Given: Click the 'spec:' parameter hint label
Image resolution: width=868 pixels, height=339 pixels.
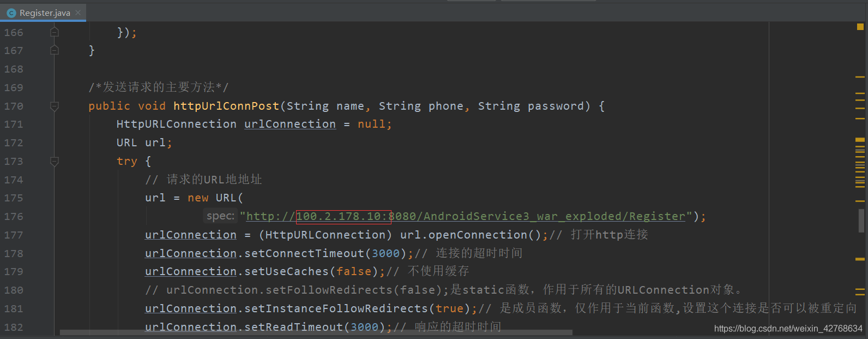Looking at the screenshot, I should [220, 216].
